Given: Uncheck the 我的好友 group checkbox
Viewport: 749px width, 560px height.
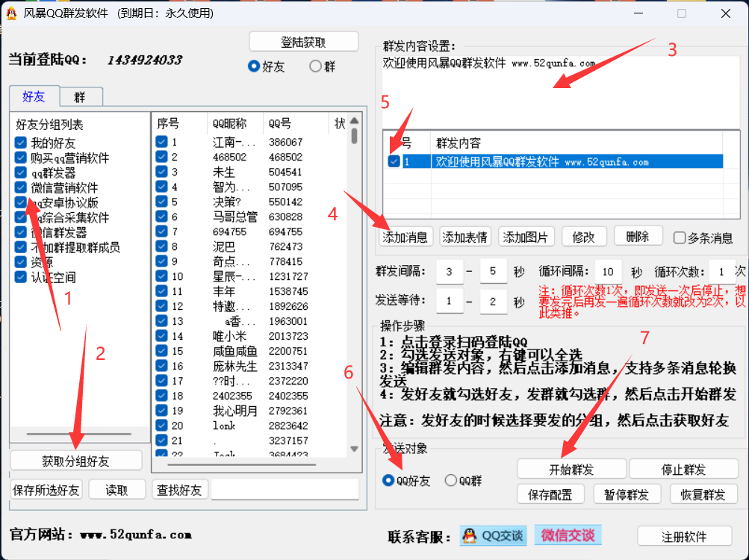Looking at the screenshot, I should pos(21,143).
